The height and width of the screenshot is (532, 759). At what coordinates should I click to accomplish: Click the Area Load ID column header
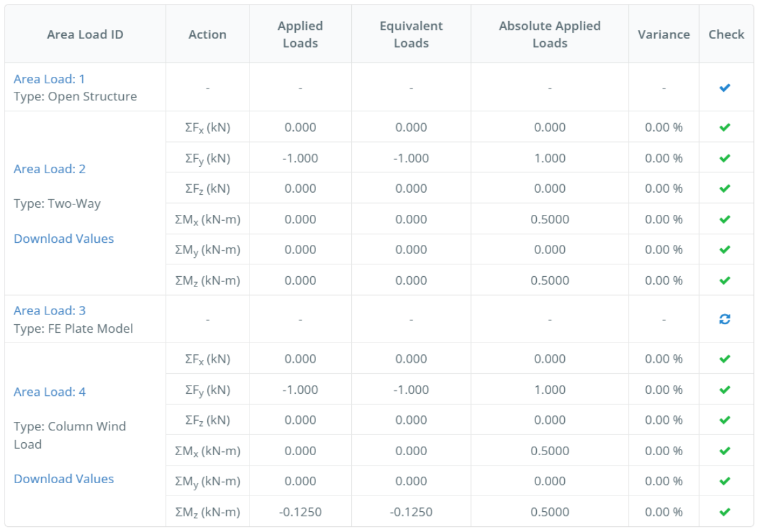point(85,35)
